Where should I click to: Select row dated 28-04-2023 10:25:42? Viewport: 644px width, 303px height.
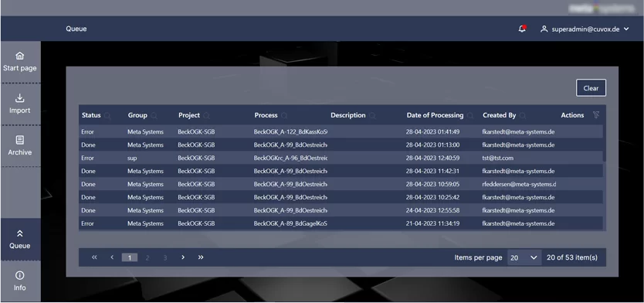[341, 197]
